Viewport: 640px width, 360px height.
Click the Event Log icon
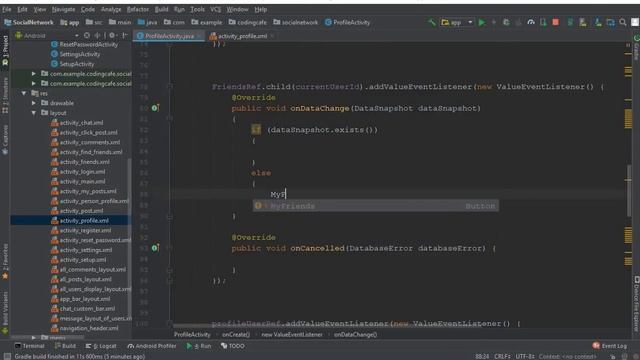coord(596,346)
